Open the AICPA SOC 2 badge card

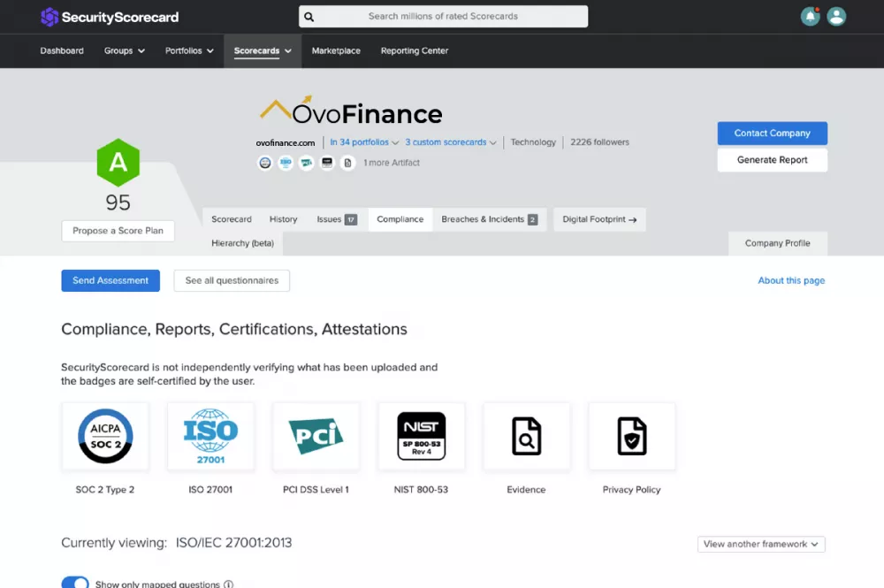click(x=105, y=436)
